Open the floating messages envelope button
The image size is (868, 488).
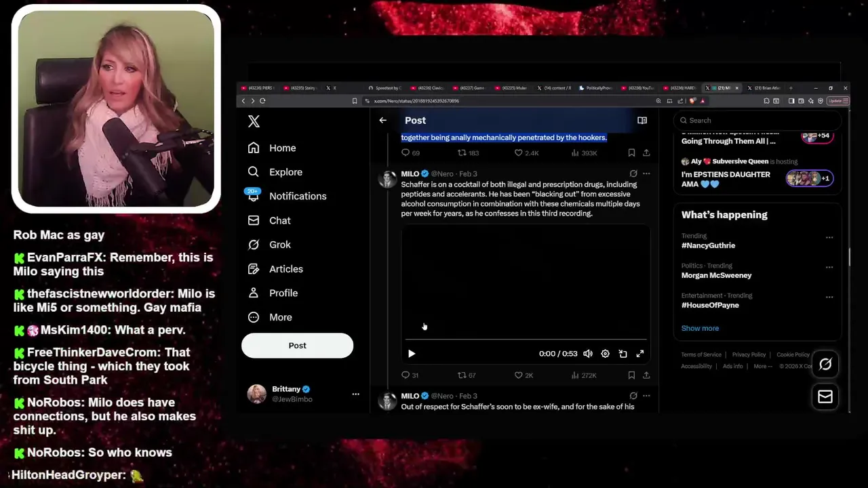(825, 396)
